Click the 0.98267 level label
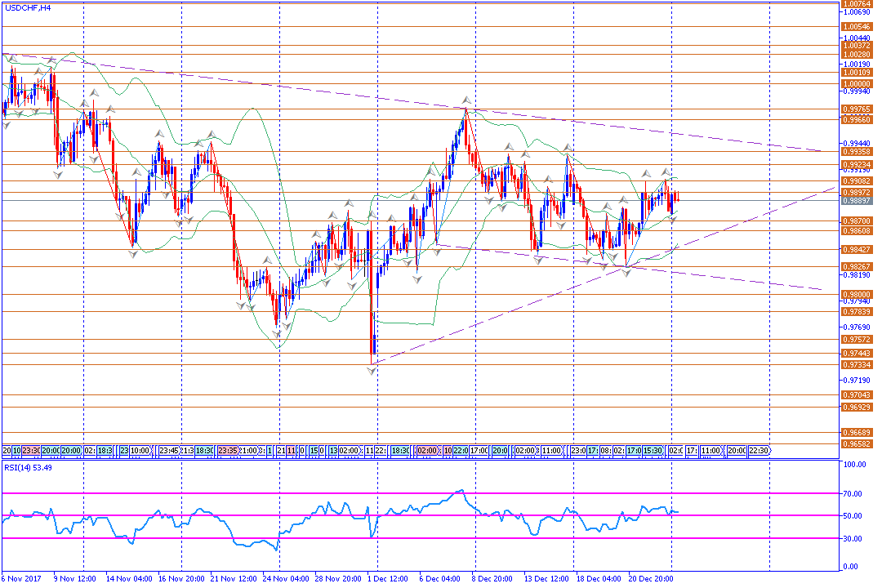Viewport: 882px width, 588px height. point(857,267)
